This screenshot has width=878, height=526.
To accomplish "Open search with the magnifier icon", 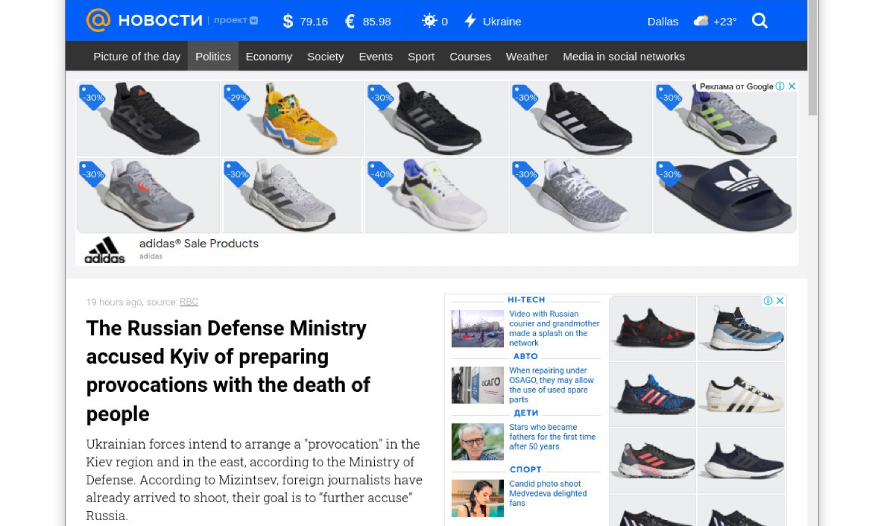I will pyautogui.click(x=760, y=21).
